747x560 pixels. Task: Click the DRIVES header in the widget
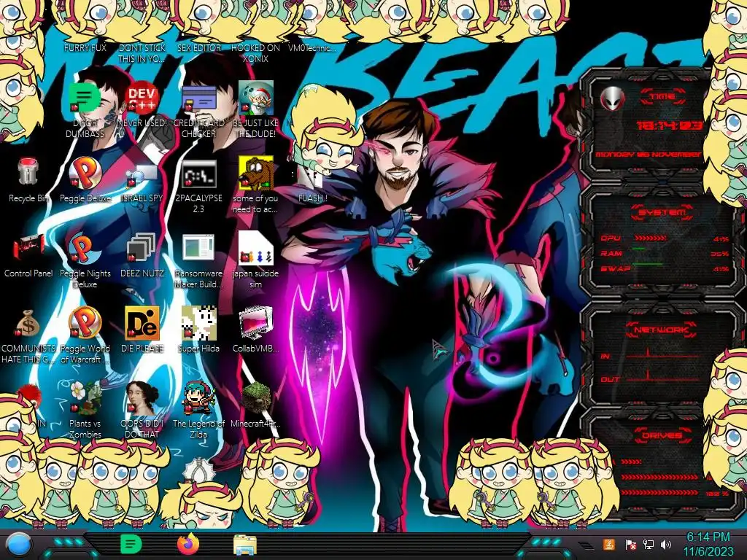[661, 435]
